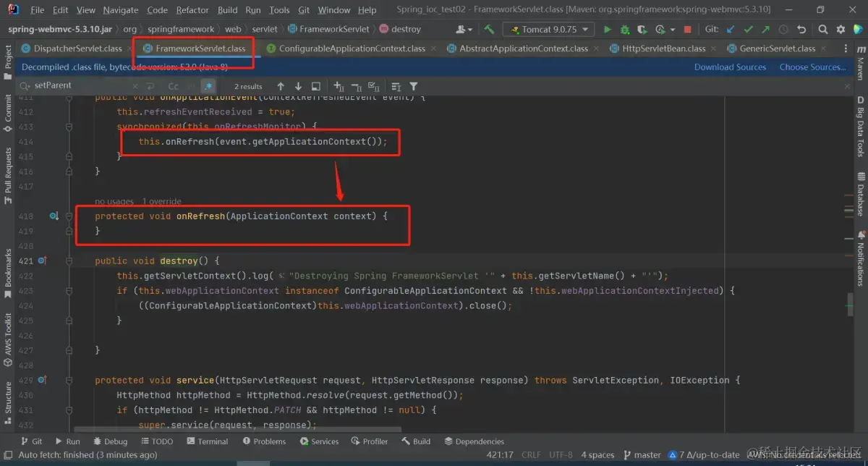Click implements gutter icon at line 421

pos(42,260)
